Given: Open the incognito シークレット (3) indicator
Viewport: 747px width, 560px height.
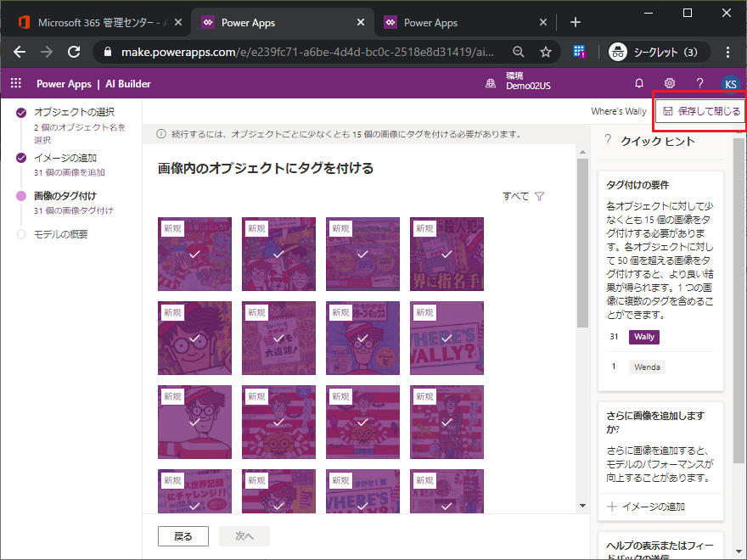Looking at the screenshot, I should point(659,52).
